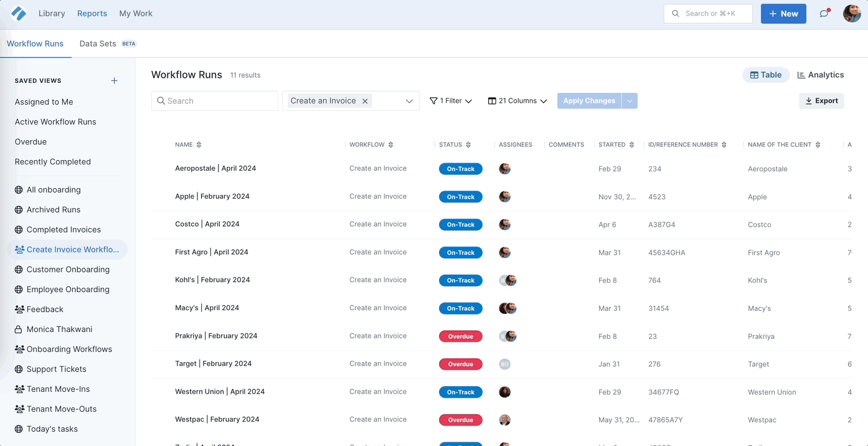
Task: Open the Overdue saved view
Action: pyautogui.click(x=31, y=142)
